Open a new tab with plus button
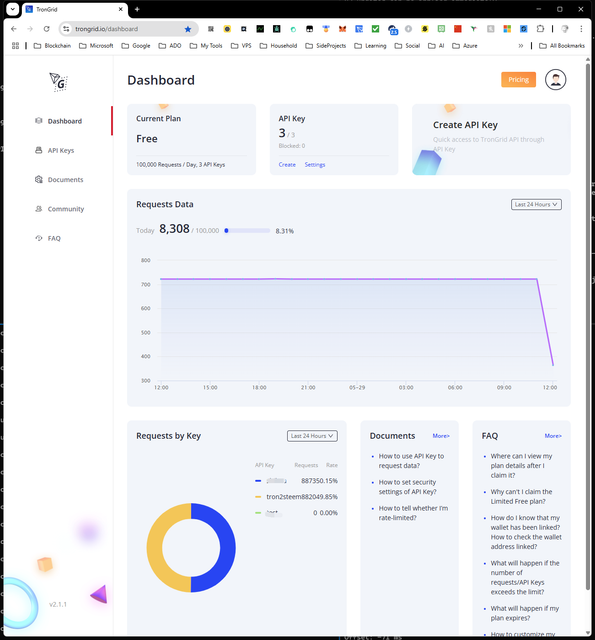595x640 pixels. (x=137, y=9)
